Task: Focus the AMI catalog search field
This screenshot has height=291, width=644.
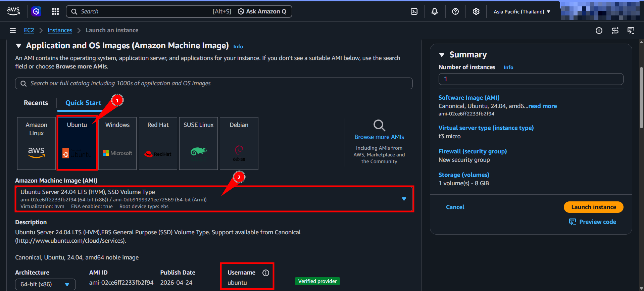Action: tap(214, 83)
